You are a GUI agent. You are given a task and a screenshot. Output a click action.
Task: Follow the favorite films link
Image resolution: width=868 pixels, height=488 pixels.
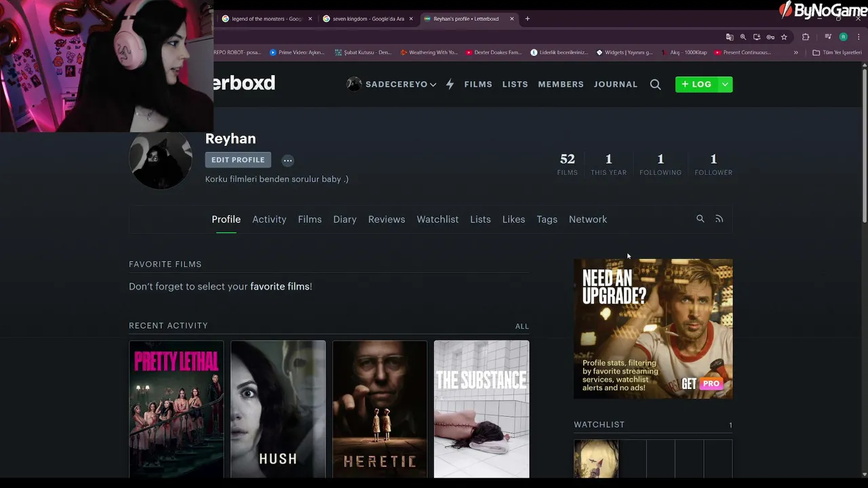pos(279,287)
